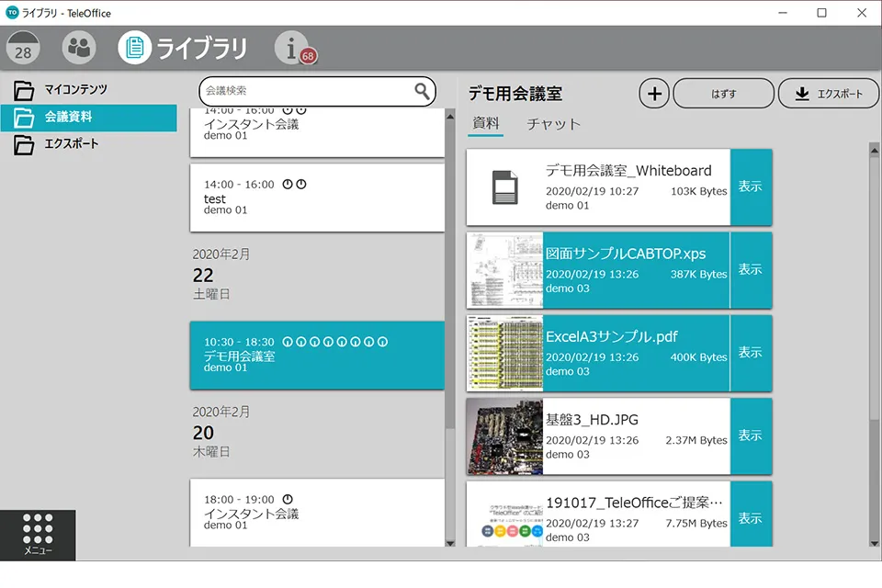This screenshot has height=588, width=882.
Task: Switch to the チャット tab
Action: pyautogui.click(x=553, y=124)
